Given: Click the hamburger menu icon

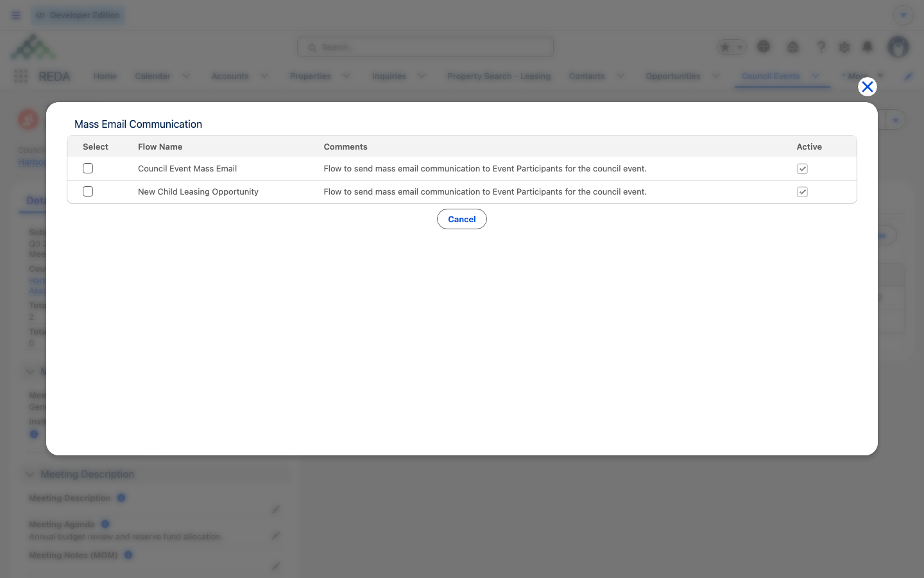Looking at the screenshot, I should pyautogui.click(x=16, y=15).
